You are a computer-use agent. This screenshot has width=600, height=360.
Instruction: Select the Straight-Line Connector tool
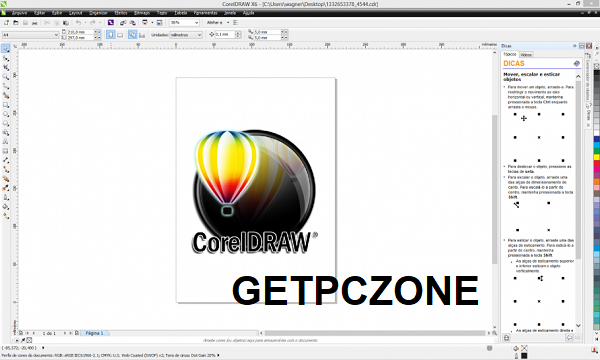[6, 169]
